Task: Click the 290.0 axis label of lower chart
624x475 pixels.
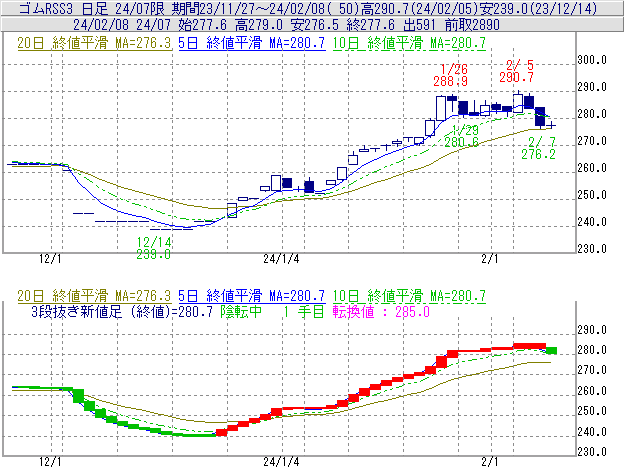Action: (592, 330)
